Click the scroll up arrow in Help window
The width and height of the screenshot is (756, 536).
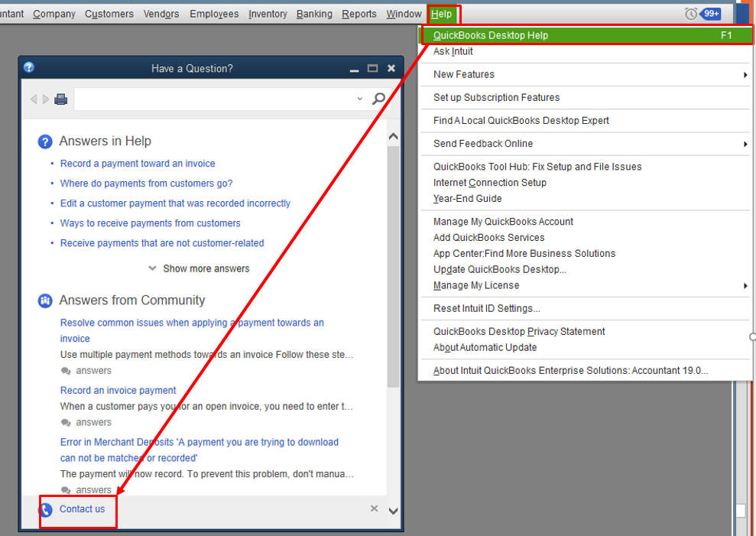click(394, 137)
